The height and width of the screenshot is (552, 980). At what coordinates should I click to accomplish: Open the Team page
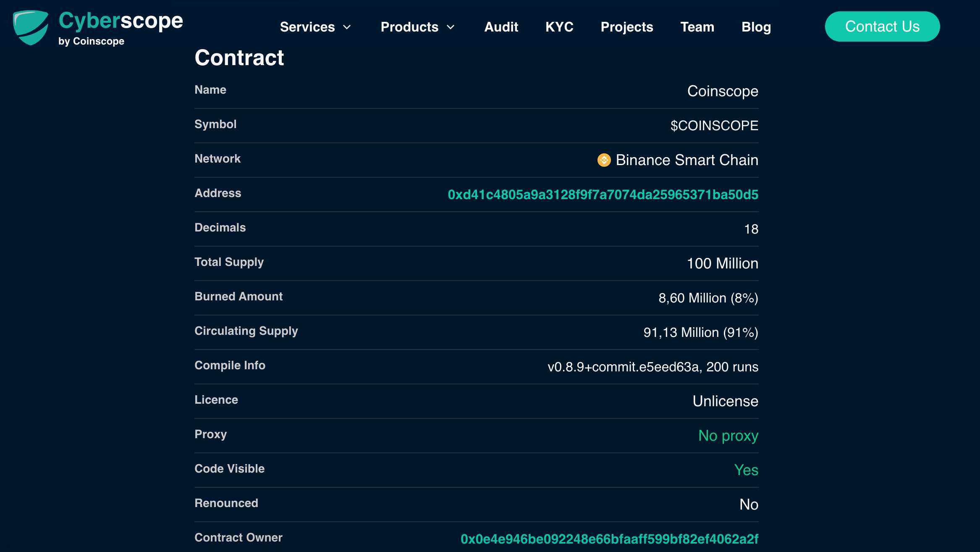point(697,27)
